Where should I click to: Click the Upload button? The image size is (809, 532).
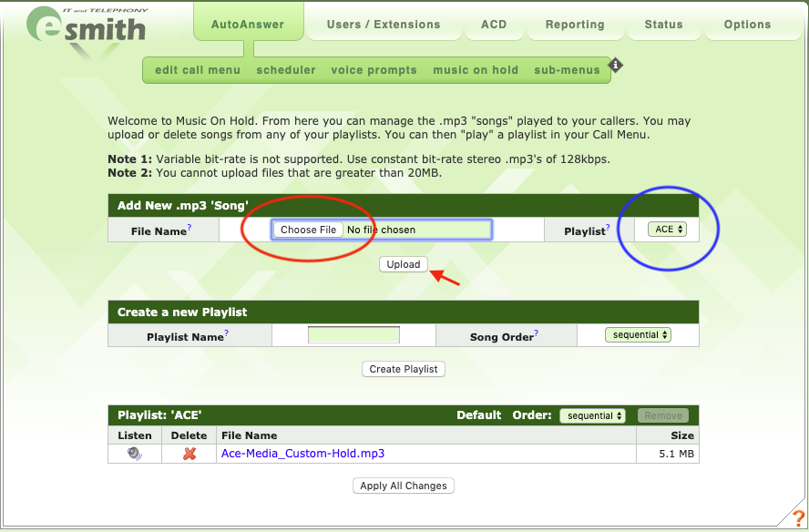point(404,264)
